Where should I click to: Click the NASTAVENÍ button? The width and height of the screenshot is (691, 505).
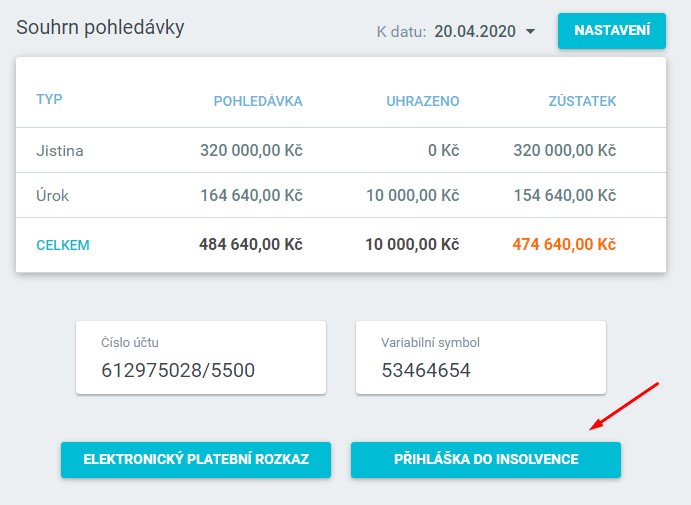pos(611,31)
